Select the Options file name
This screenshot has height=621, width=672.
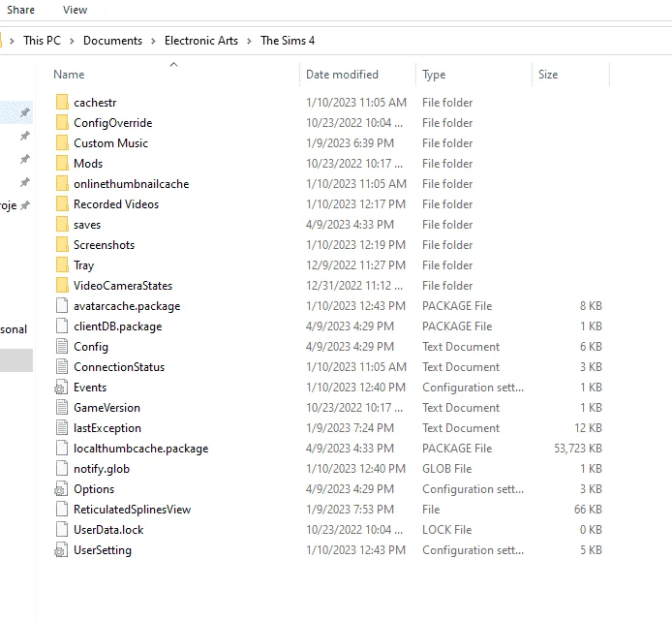[x=94, y=489]
